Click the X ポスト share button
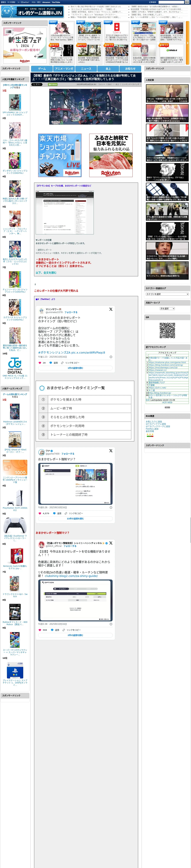 (x=37, y=85)
